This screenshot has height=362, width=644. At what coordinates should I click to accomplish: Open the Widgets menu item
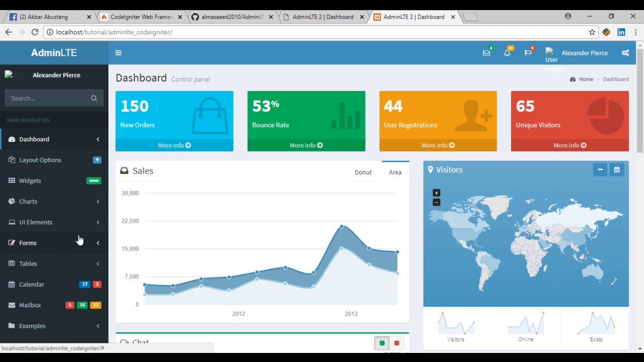point(30,181)
